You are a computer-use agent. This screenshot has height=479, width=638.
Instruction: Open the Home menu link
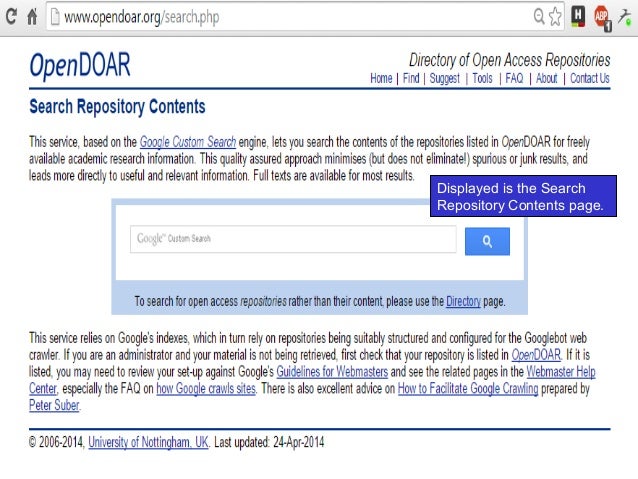click(x=381, y=78)
